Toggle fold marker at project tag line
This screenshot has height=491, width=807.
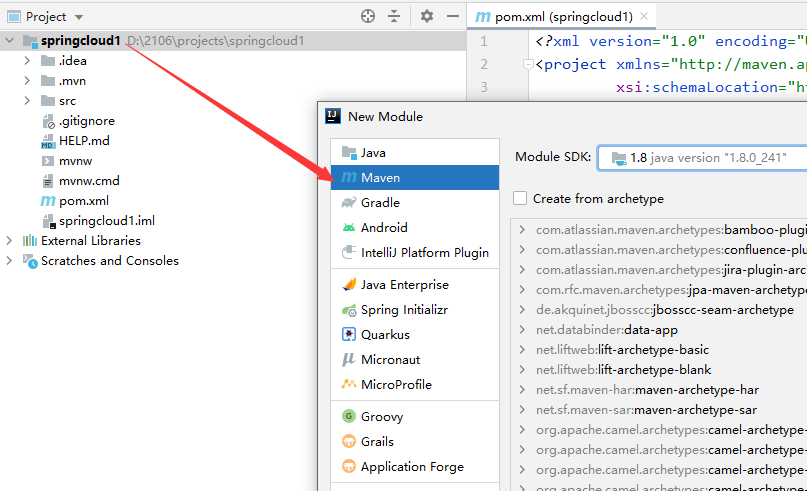pyautogui.click(x=528, y=65)
